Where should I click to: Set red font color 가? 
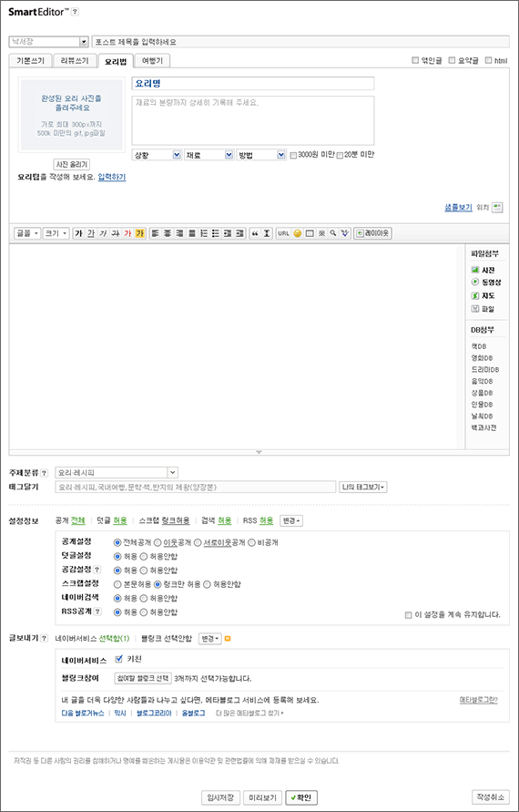point(127,233)
